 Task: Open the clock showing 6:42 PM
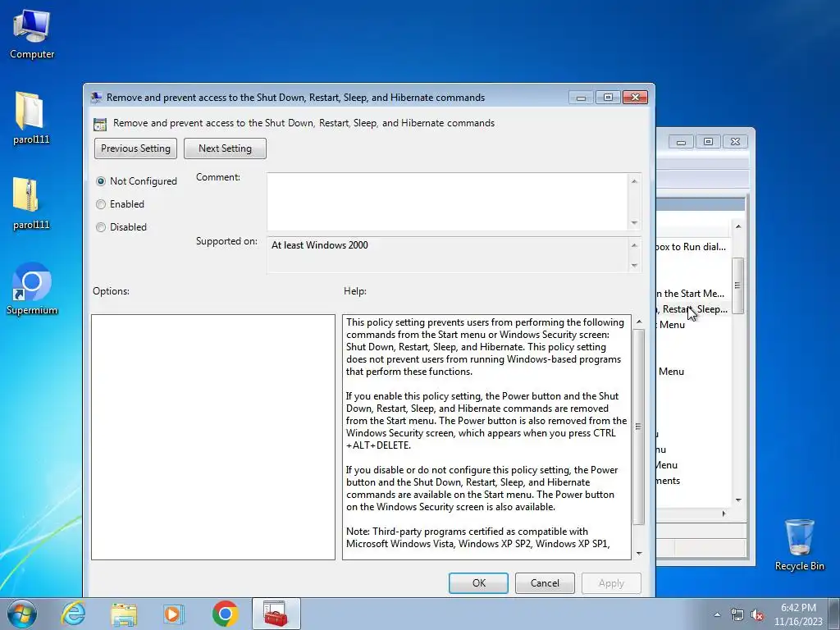(797, 614)
